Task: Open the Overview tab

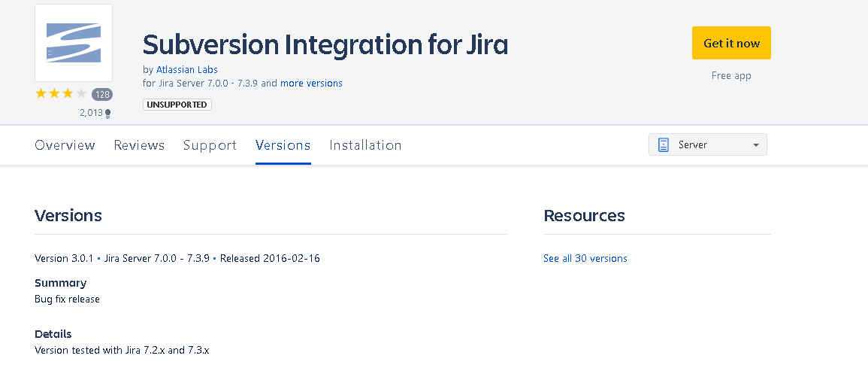Action: [65, 145]
